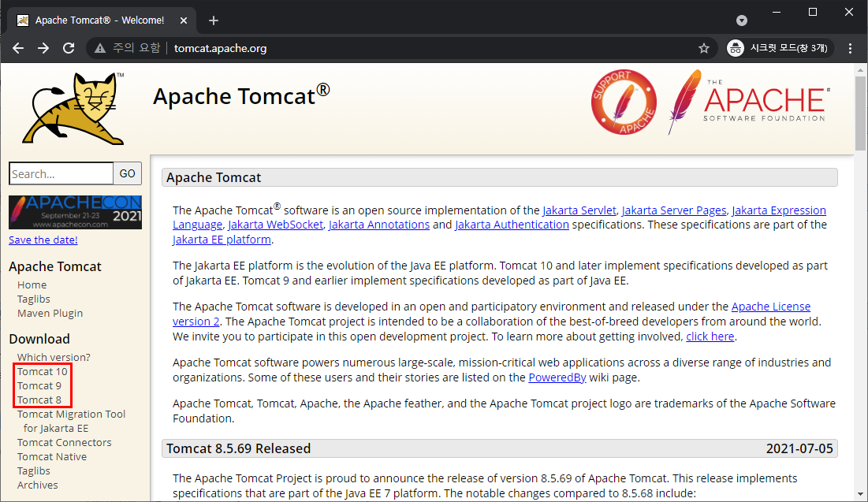
Task: Open the Archives download link
Action: pyautogui.click(x=37, y=485)
